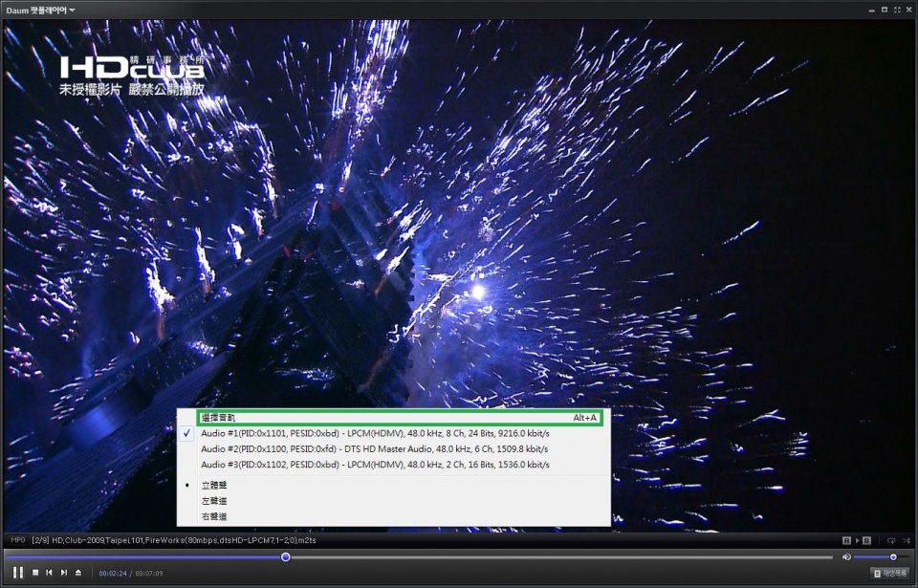Toggle shuffle playback icon
918x588 pixels.
tap(907, 540)
